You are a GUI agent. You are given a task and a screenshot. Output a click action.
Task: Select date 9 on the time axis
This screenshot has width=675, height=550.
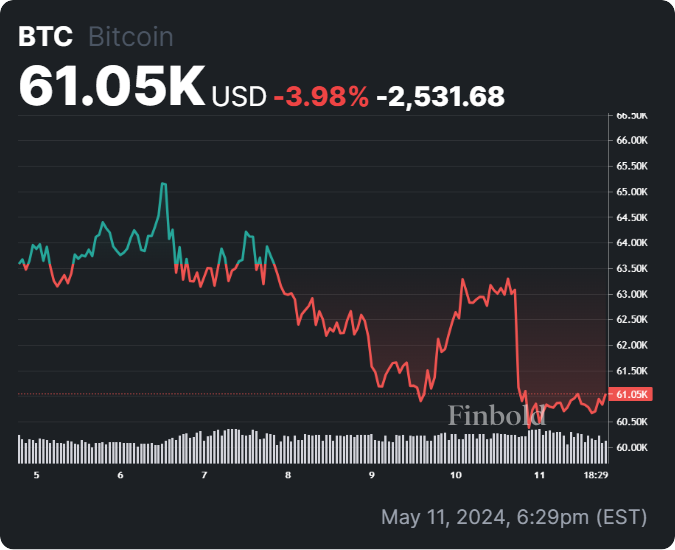371,475
